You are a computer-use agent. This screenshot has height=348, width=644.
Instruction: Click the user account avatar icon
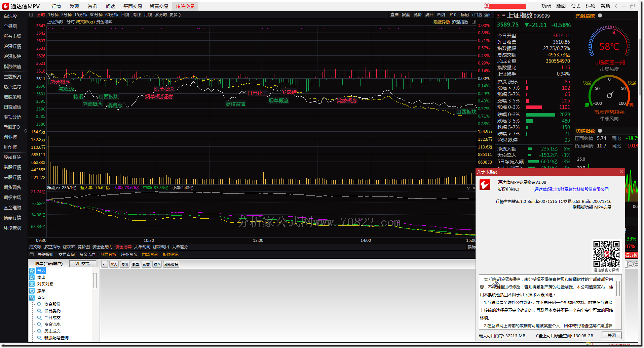(486, 6)
